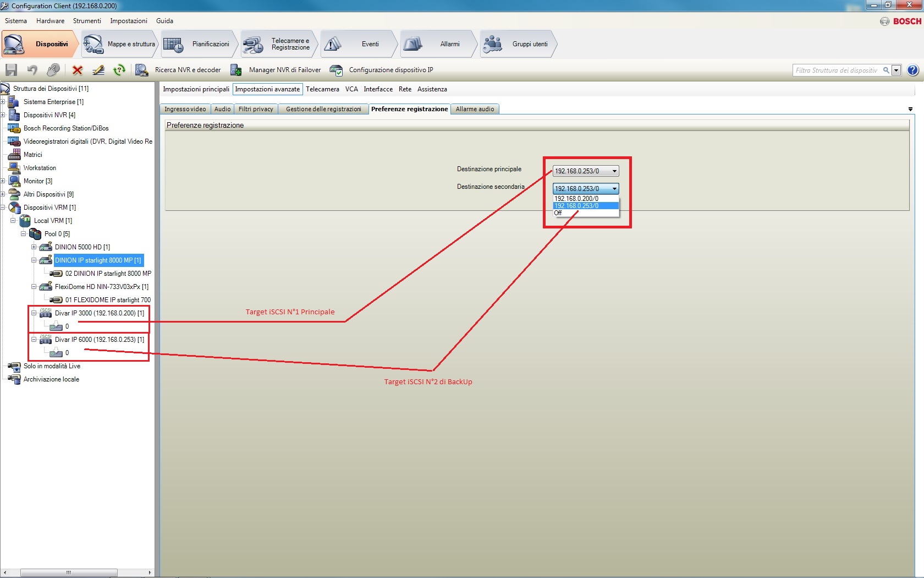
Task: Click the camera icon beside 02 DINION IP starlight
Action: pyautogui.click(x=56, y=274)
